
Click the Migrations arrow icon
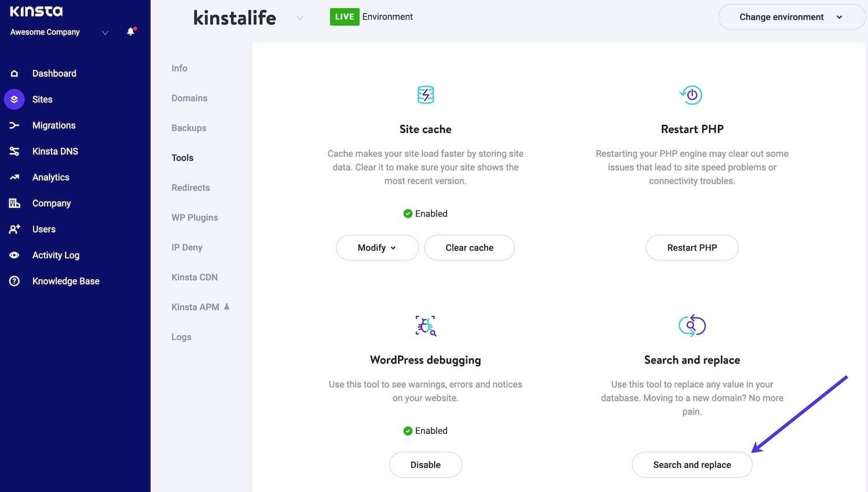coord(14,125)
